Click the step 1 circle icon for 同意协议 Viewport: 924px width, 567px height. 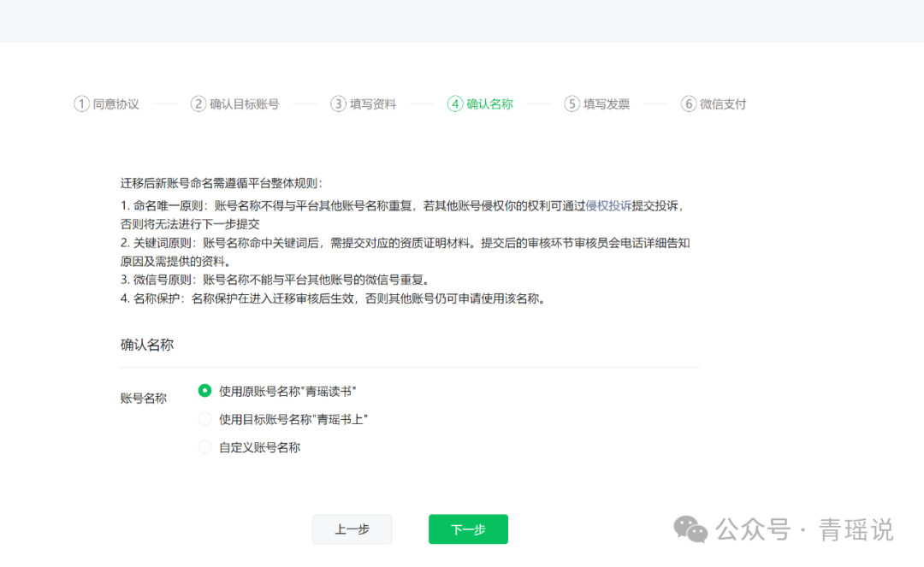pyautogui.click(x=81, y=103)
